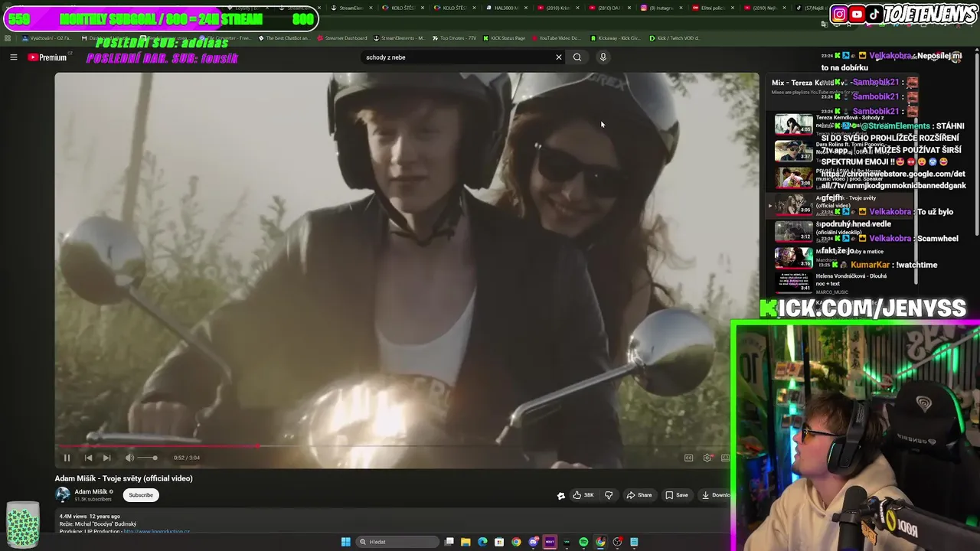Play Tereza Kerndlová Schody z nebe thumbnail
This screenshot has width=980, height=551.
[x=793, y=124]
